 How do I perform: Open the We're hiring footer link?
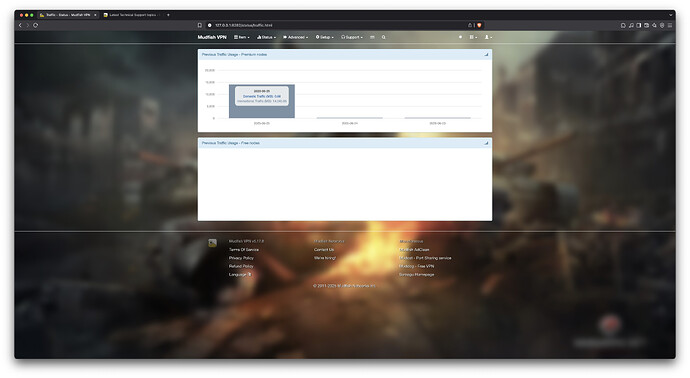[325, 258]
